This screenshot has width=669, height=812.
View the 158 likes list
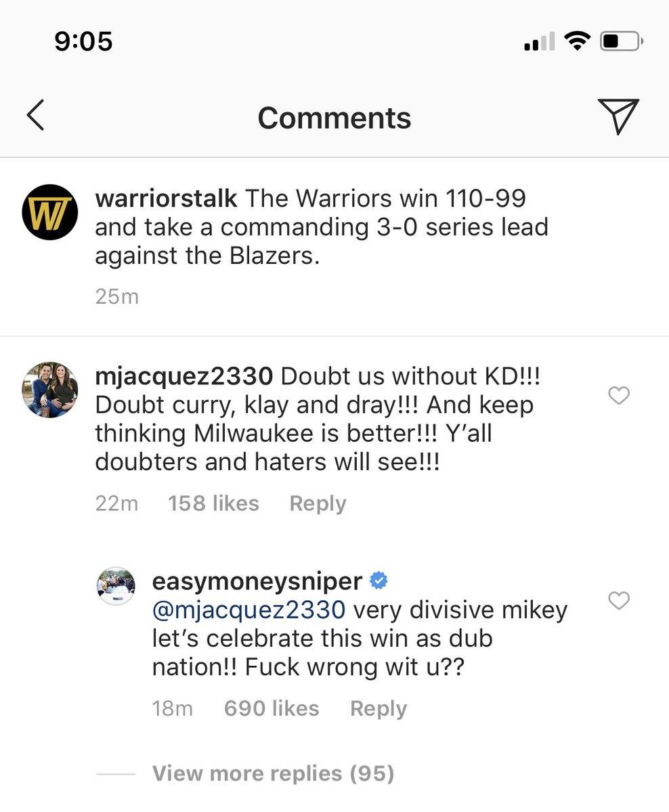click(x=213, y=503)
